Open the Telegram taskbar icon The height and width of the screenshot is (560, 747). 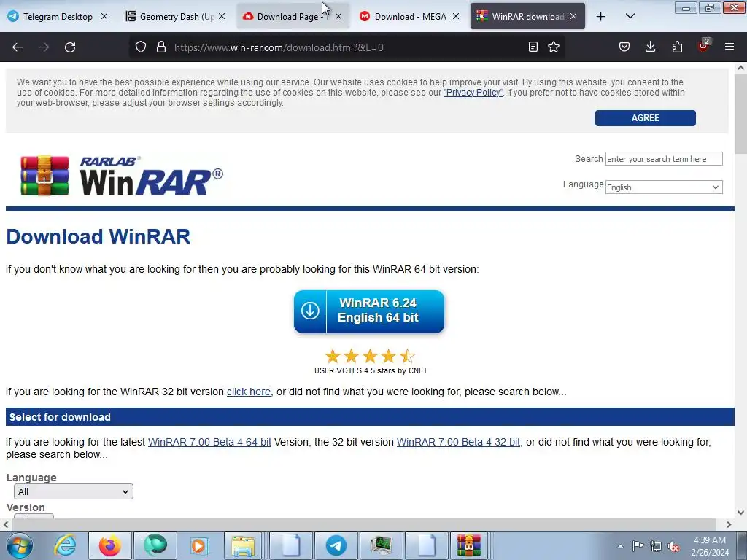tap(336, 545)
